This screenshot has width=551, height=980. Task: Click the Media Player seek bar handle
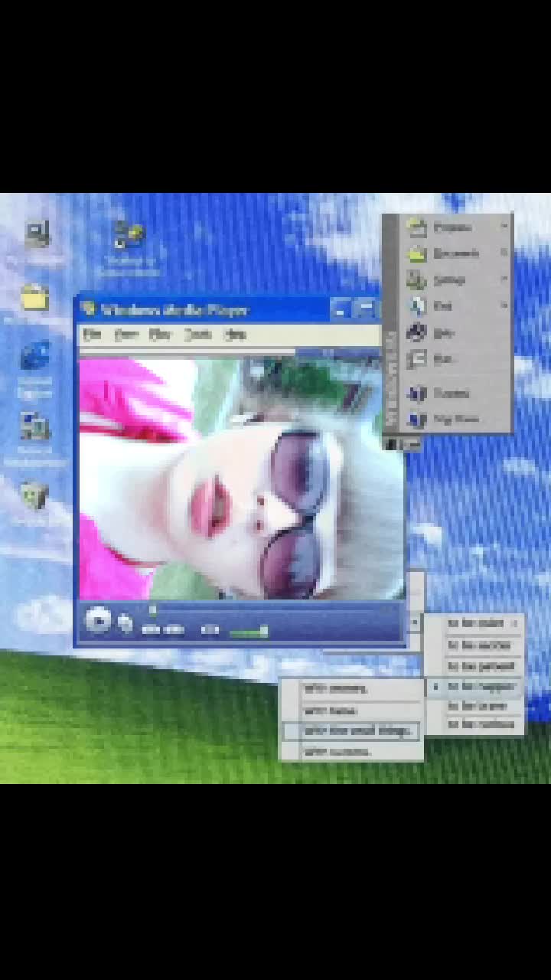[152, 610]
